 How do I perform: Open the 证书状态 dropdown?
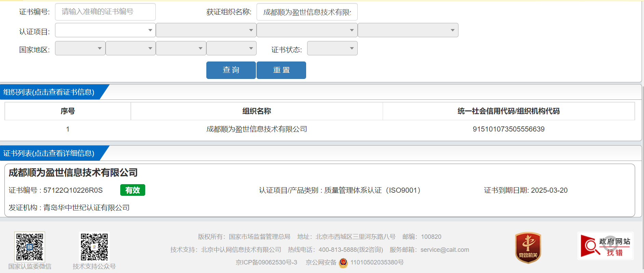[x=332, y=48]
